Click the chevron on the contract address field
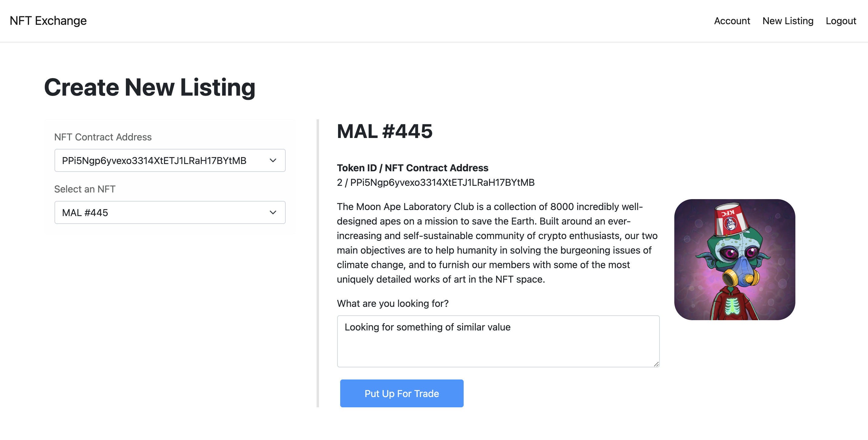This screenshot has width=868, height=440. coord(273,160)
